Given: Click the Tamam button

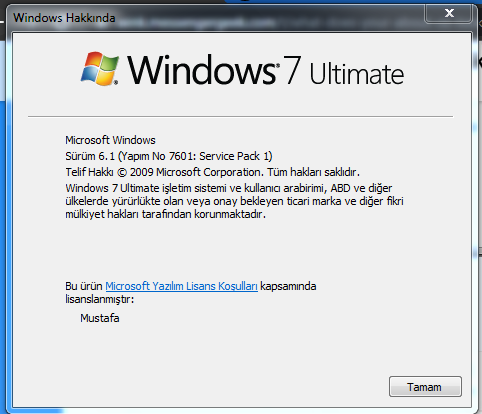Looking at the screenshot, I should (x=425, y=387).
